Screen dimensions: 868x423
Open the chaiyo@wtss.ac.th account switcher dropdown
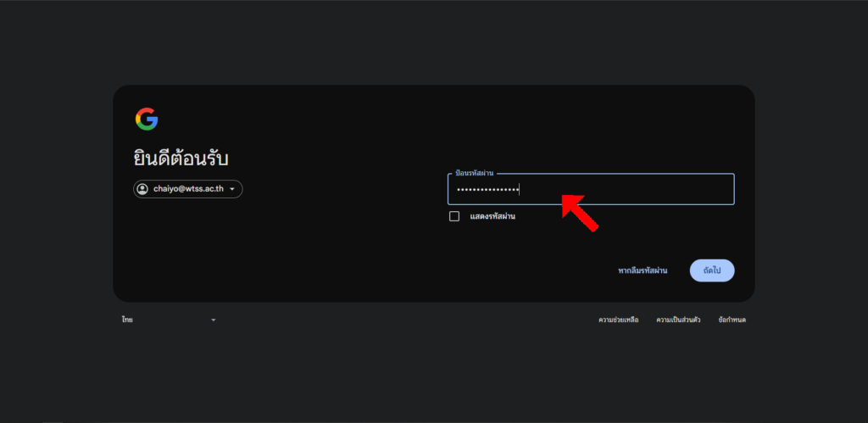pos(187,189)
